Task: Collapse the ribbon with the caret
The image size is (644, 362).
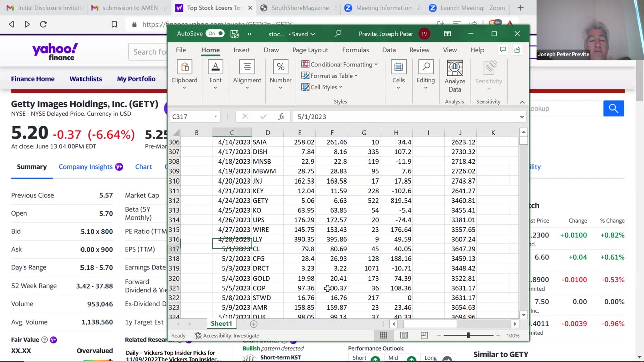Action: [522, 102]
